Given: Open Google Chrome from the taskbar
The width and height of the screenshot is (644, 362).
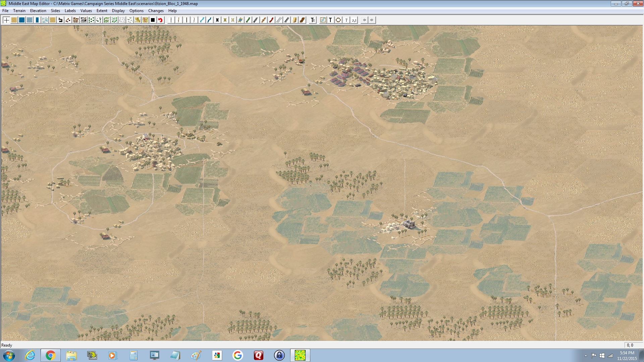Looking at the screenshot, I should (x=50, y=355).
